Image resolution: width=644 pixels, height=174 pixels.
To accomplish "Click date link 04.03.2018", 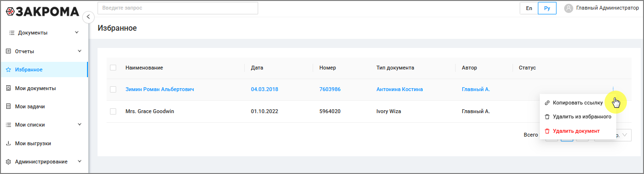I will pyautogui.click(x=264, y=89).
